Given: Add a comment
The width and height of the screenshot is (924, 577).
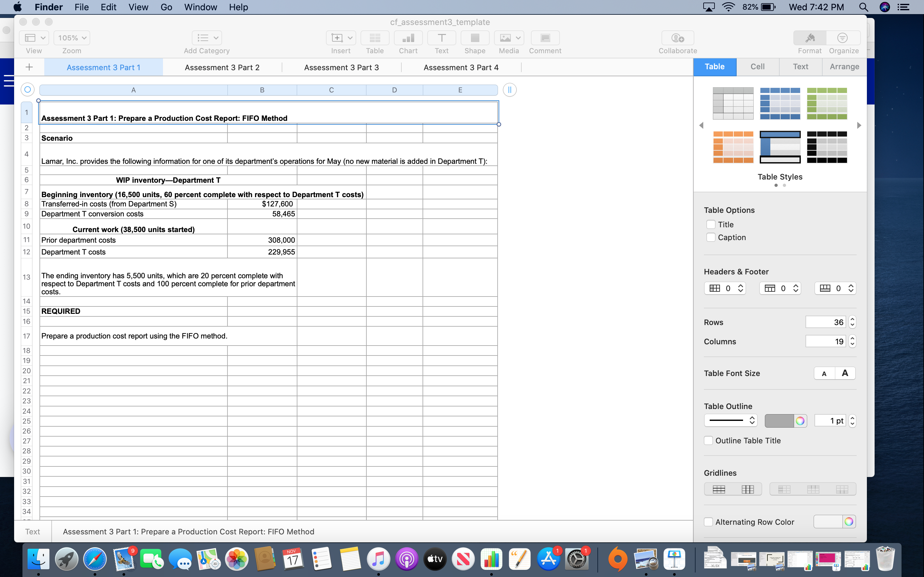Looking at the screenshot, I should pyautogui.click(x=545, y=38).
